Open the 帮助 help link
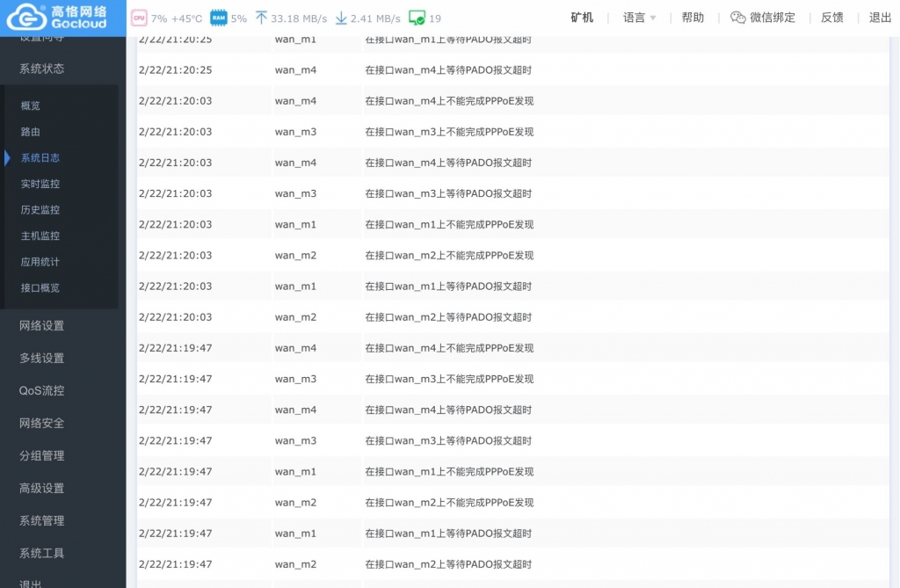Screen dimensions: 900x588 point(693,18)
